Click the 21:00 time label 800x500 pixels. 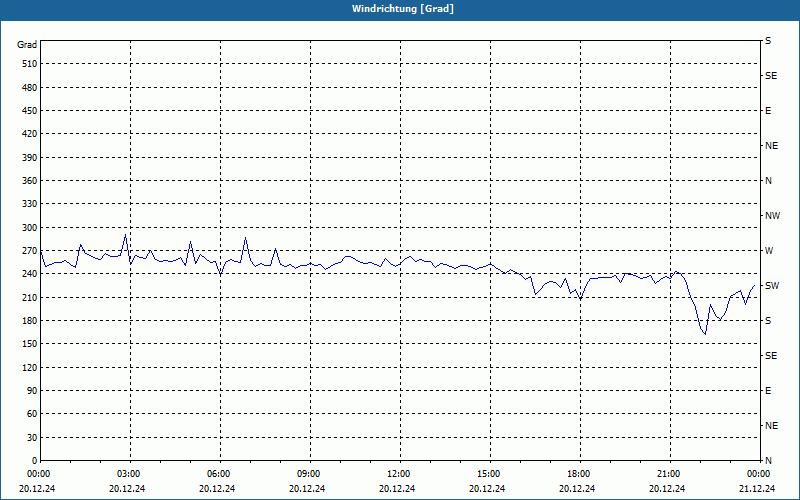coord(669,474)
